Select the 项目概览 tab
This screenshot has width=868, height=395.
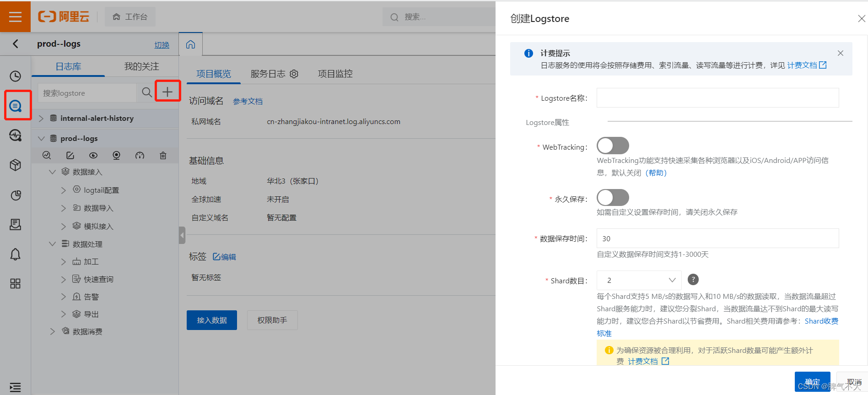click(x=214, y=74)
